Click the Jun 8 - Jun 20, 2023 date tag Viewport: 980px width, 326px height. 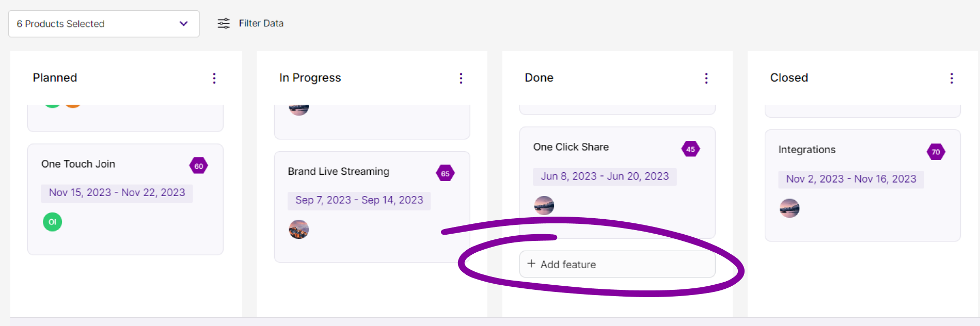[605, 176]
